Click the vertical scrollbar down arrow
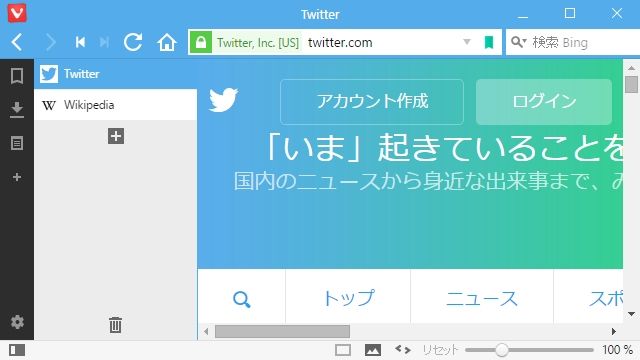 pyautogui.click(x=631, y=314)
